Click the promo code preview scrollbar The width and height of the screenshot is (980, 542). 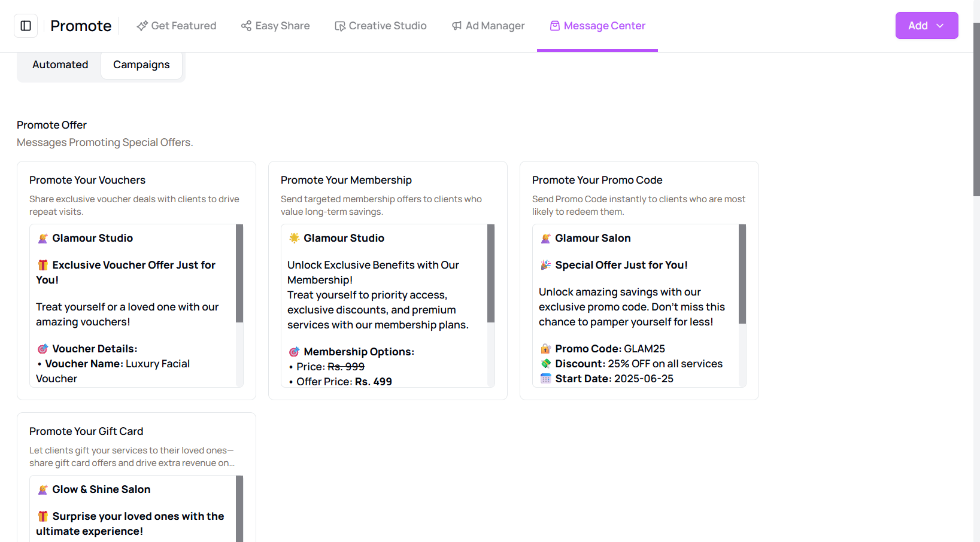pos(742,274)
